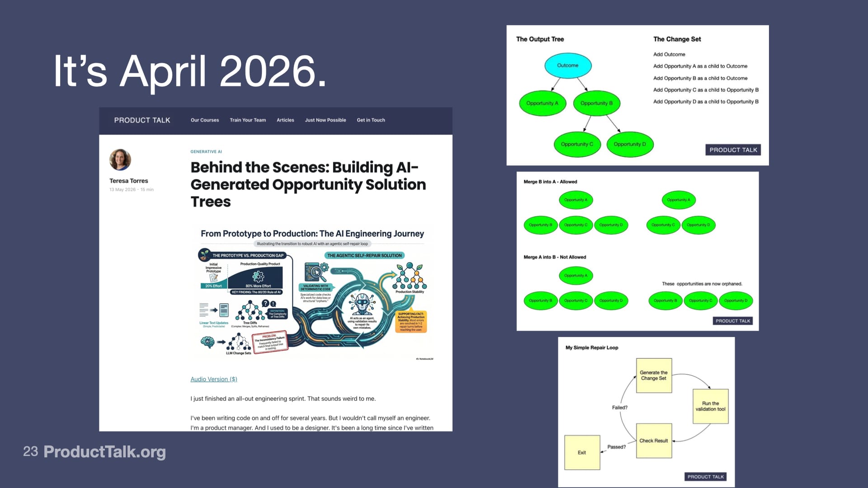The image size is (868, 488).
Task: Click The Agentic Self-Repair Solution banner
Action: [x=364, y=255]
